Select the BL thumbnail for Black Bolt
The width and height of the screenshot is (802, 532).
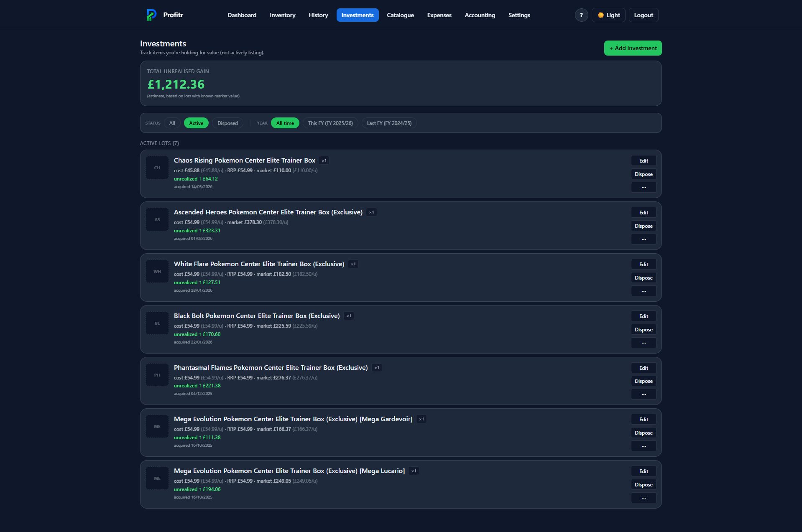[157, 323]
